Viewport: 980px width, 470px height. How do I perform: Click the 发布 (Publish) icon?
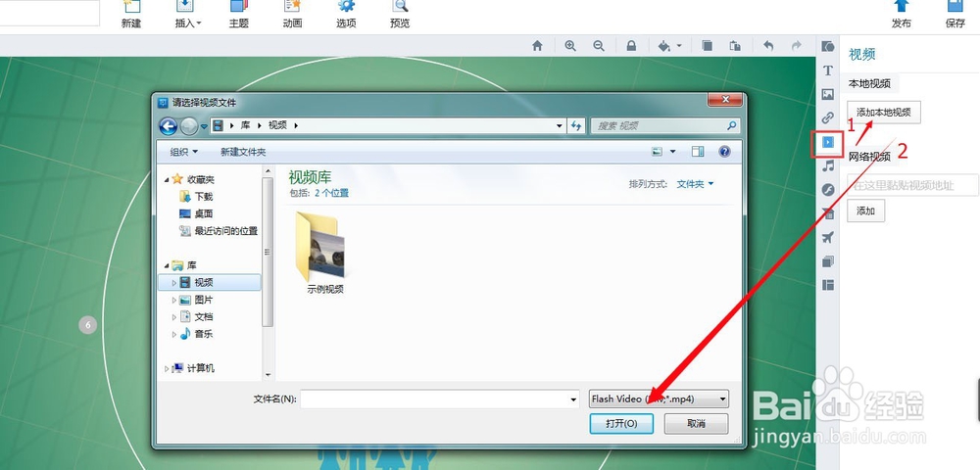pyautogui.click(x=902, y=14)
